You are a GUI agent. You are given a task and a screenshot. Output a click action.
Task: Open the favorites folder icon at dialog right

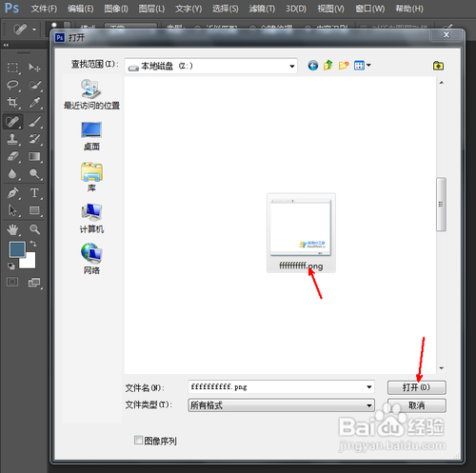439,66
